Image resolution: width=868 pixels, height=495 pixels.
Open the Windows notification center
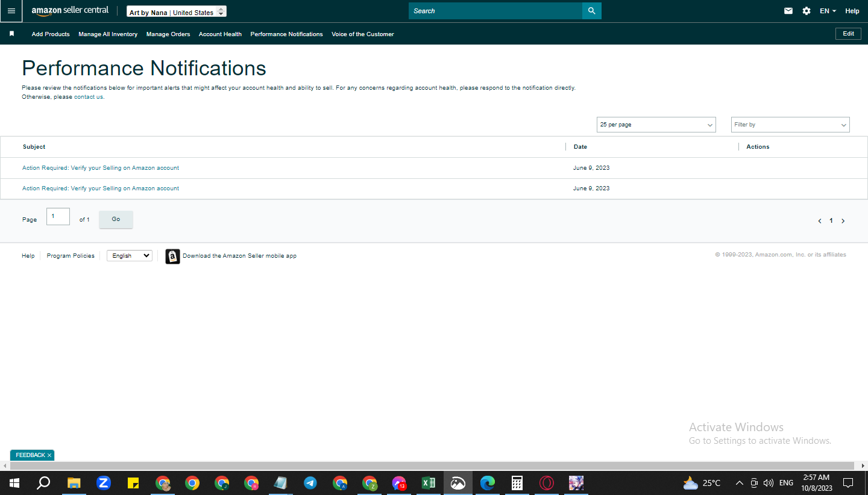tap(848, 483)
